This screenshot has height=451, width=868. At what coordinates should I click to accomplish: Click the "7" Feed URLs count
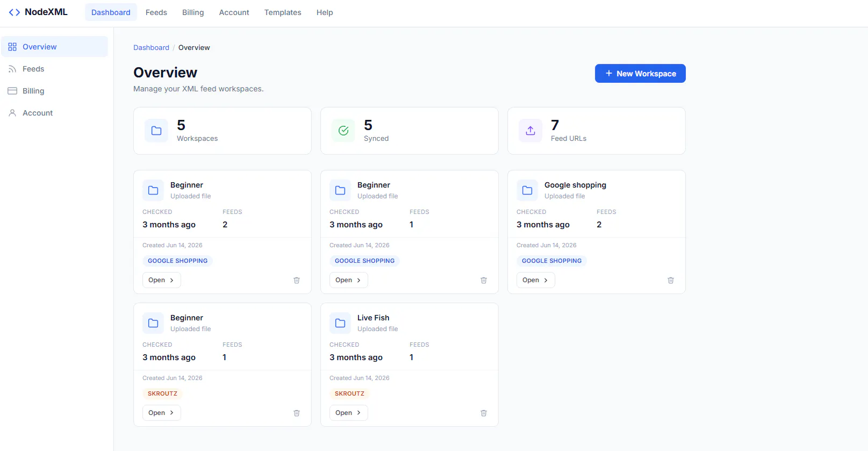pos(555,125)
